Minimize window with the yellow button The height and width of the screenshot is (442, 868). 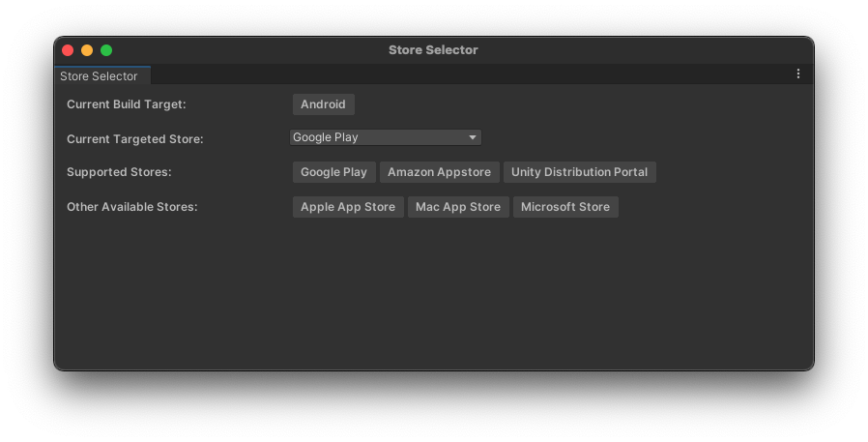tap(87, 50)
